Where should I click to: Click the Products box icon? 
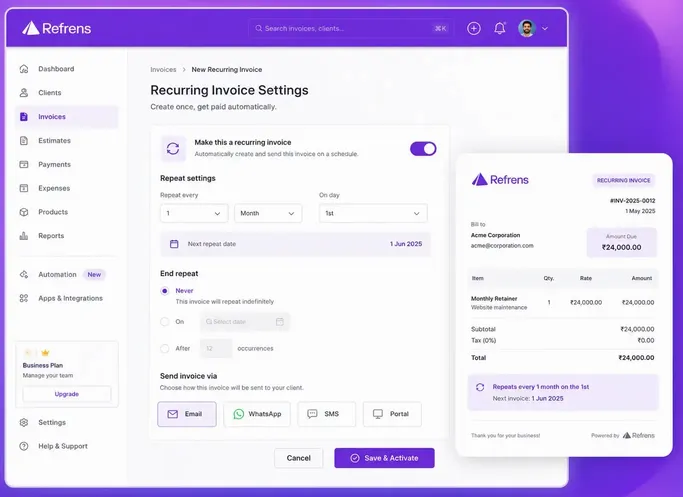pyautogui.click(x=24, y=212)
